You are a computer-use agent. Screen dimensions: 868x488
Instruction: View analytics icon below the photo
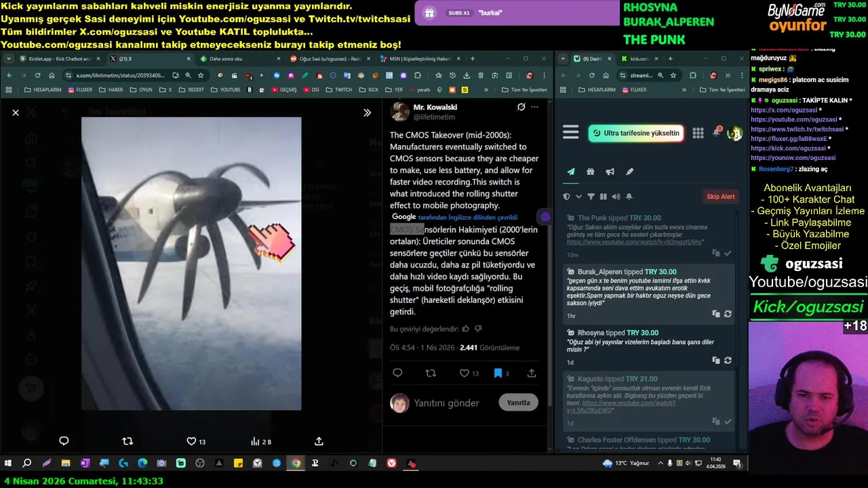click(260, 441)
